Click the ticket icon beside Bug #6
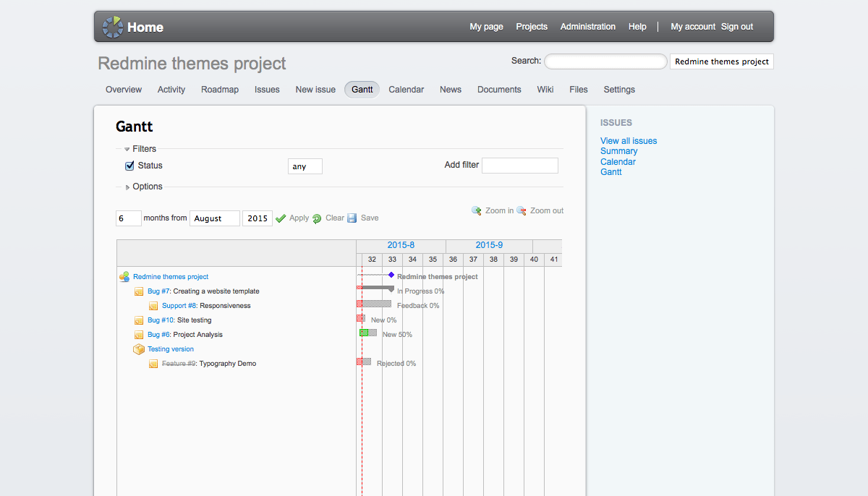Screen dimensions: 868x496 coord(139,335)
